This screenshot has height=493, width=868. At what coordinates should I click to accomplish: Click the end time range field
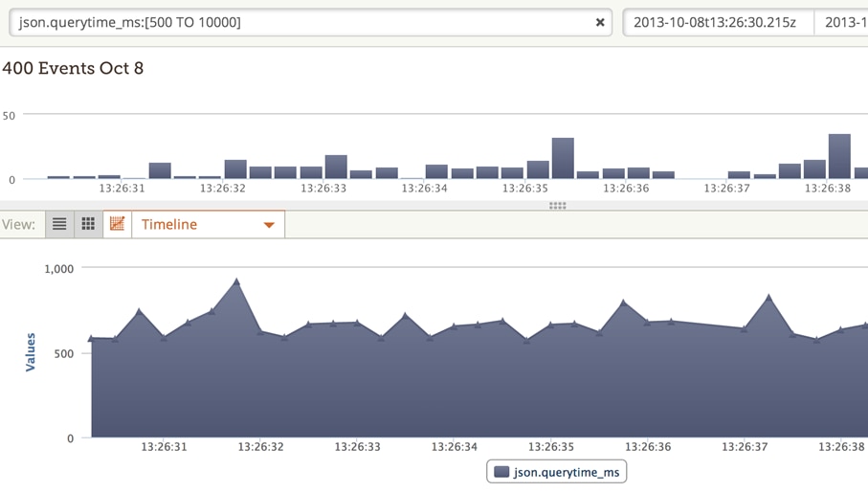point(844,22)
